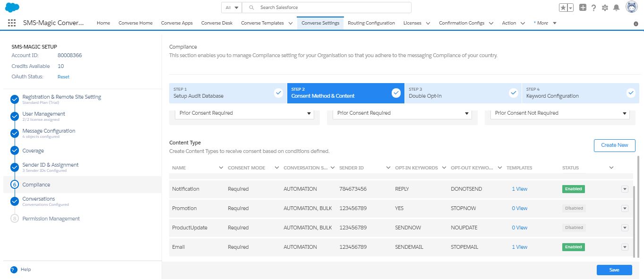The image size is (644, 279).
Task: Open the Email row 1 View link
Action: pyautogui.click(x=519, y=247)
